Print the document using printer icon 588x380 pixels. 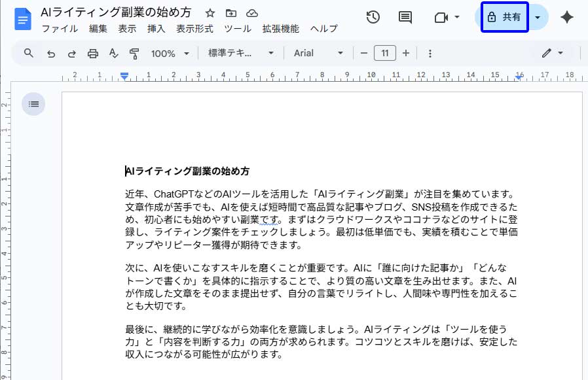[x=92, y=54]
